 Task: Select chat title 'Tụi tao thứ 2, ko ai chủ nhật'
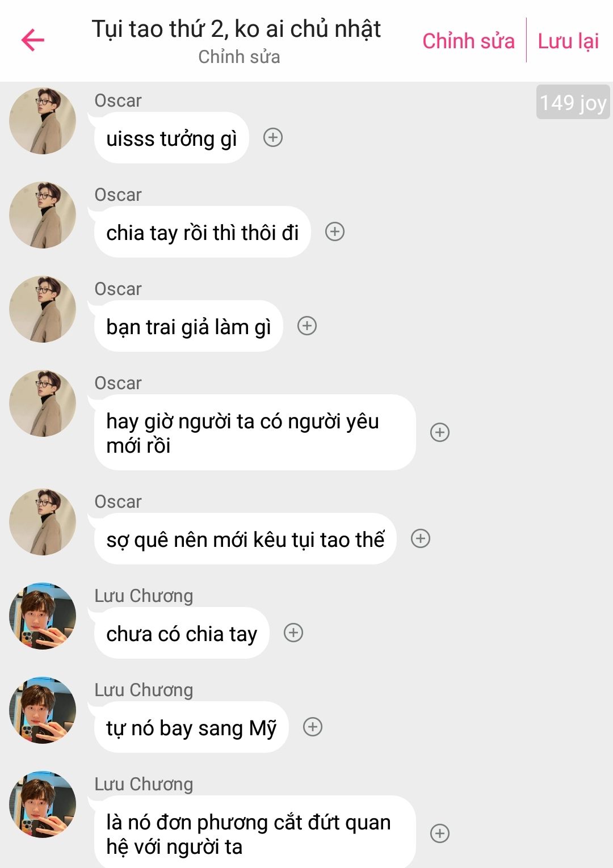coord(236,28)
